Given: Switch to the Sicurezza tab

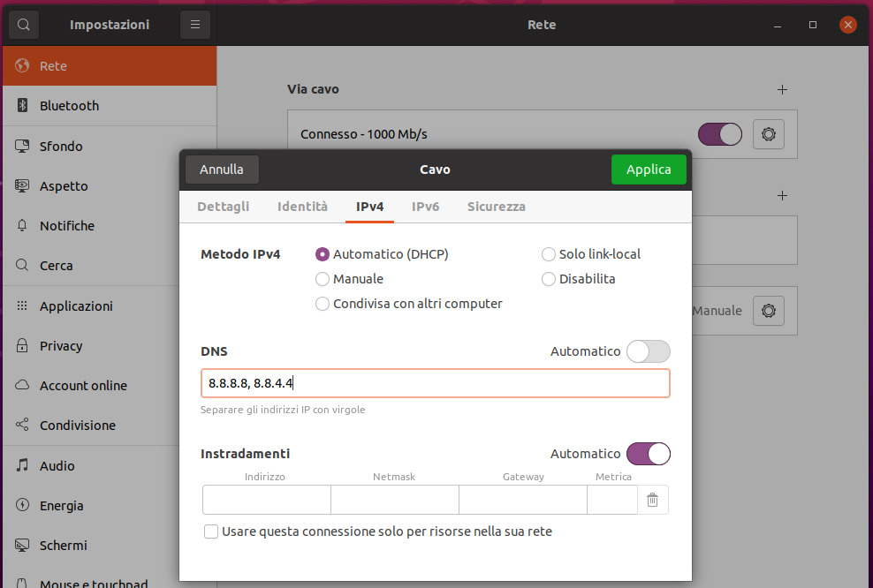Looking at the screenshot, I should tap(496, 207).
